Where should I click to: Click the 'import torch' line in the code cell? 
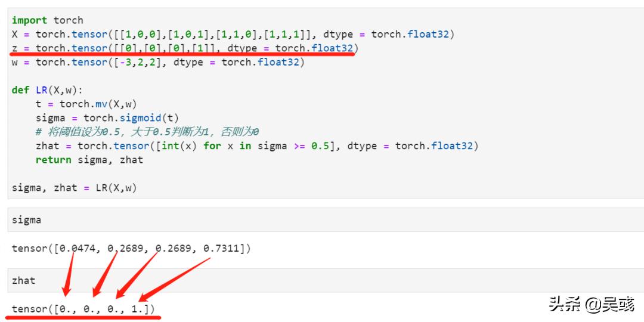47,20
